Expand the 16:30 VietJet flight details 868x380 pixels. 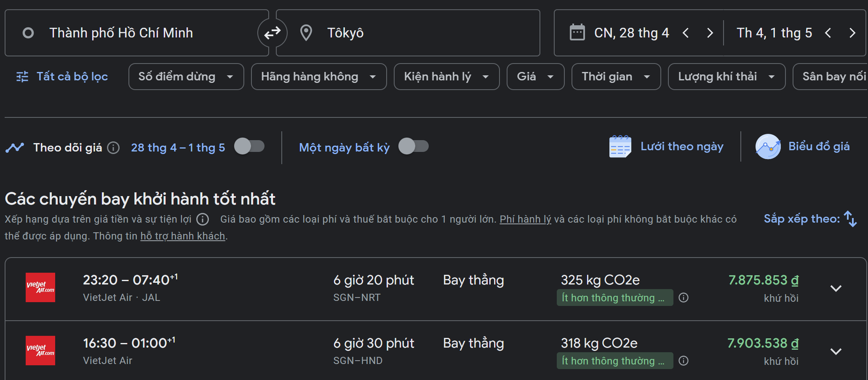[835, 351]
